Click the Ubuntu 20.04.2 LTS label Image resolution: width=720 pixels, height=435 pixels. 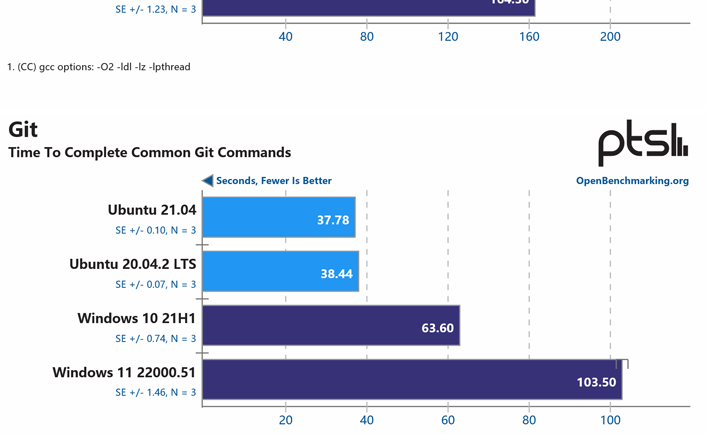133,264
